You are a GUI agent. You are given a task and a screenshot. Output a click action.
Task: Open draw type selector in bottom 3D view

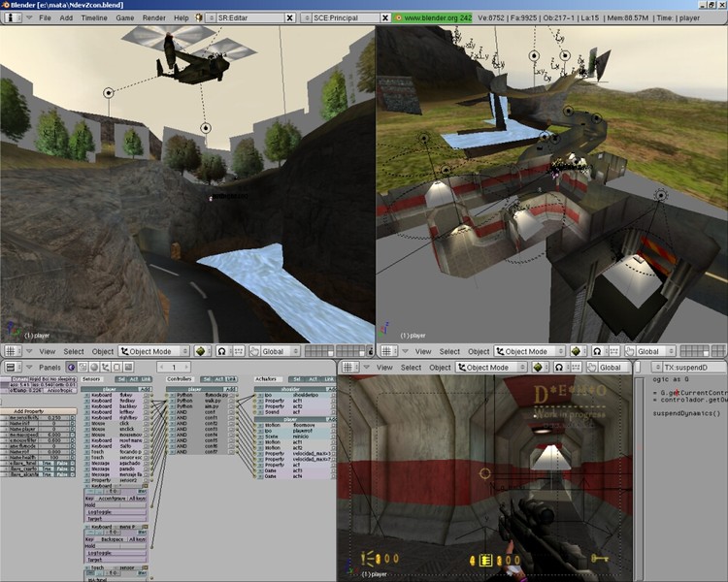click(x=539, y=367)
